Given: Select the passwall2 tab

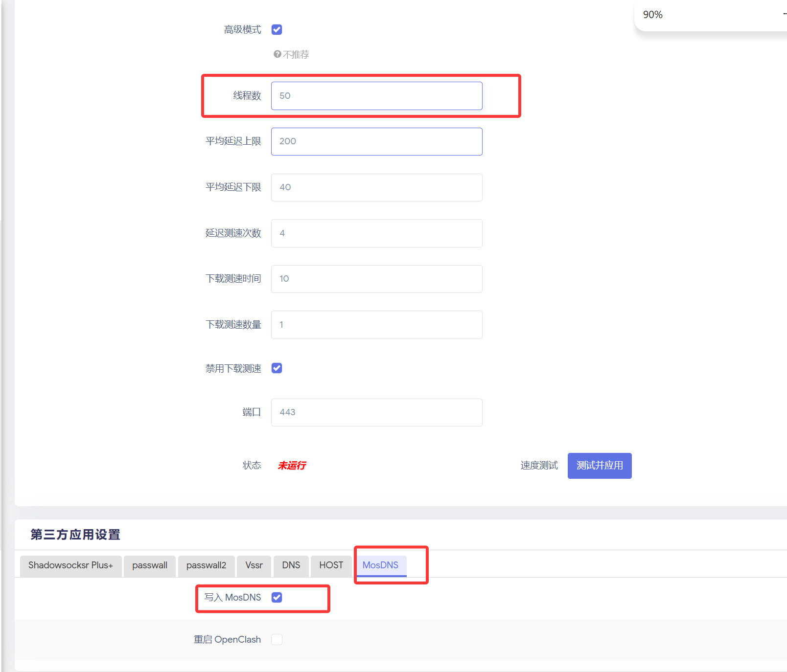Looking at the screenshot, I should pyautogui.click(x=206, y=565).
